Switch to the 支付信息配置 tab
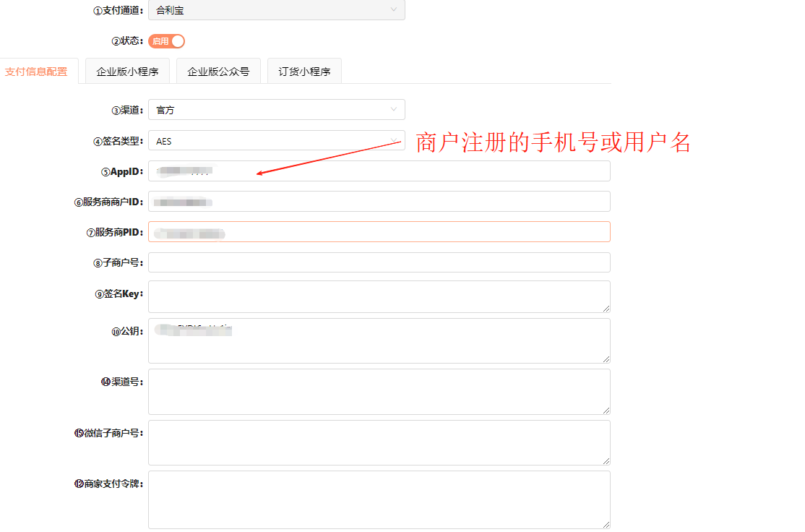 point(36,72)
